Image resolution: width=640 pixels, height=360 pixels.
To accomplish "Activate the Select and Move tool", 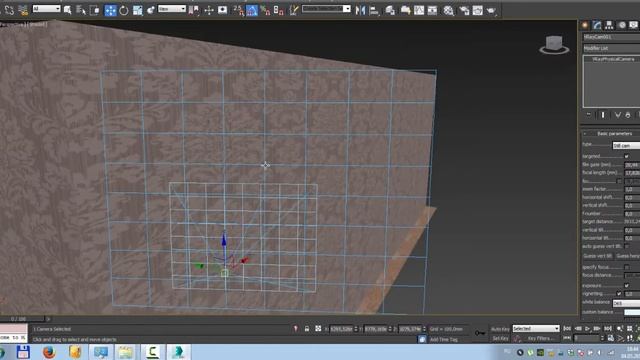I will [x=110, y=10].
